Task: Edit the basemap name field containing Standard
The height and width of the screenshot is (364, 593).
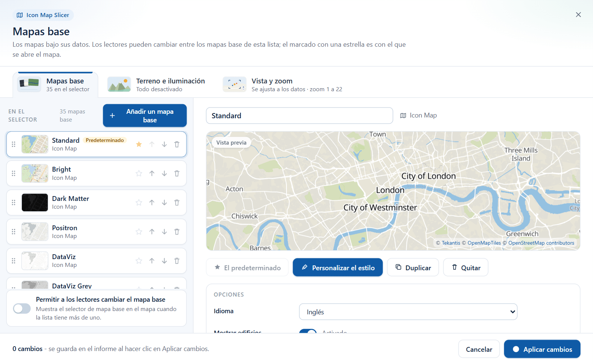Action: tap(299, 116)
